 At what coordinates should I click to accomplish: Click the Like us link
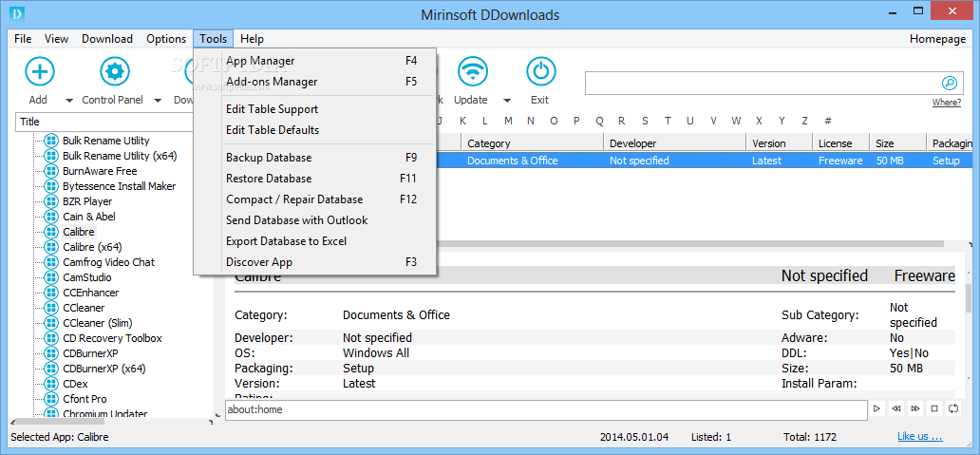(x=919, y=436)
